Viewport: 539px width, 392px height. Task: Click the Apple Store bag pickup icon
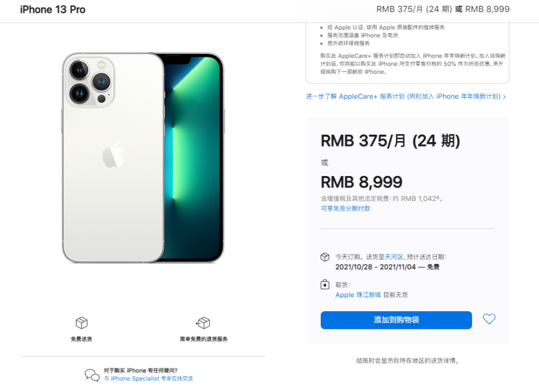click(x=325, y=284)
